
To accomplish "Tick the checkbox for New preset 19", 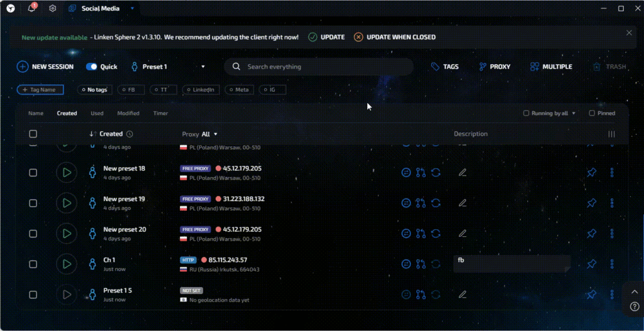I will 33,203.
